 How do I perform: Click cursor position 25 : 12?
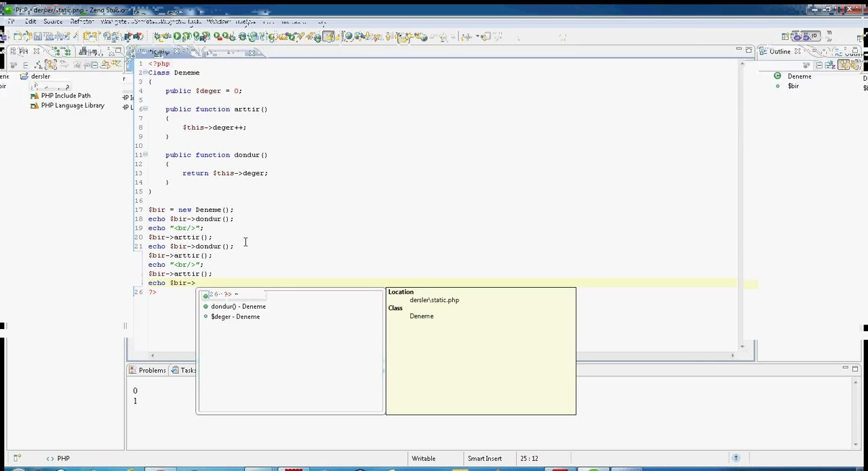click(x=529, y=459)
